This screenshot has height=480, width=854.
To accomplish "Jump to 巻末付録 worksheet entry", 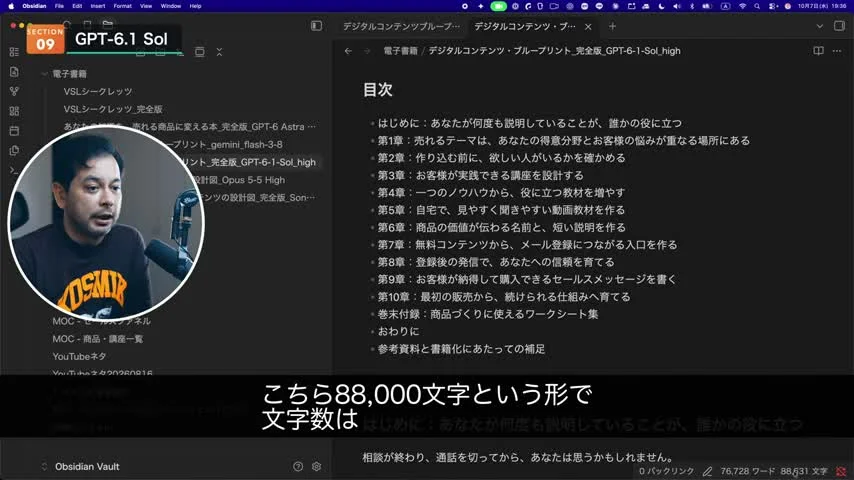I will pos(488,314).
